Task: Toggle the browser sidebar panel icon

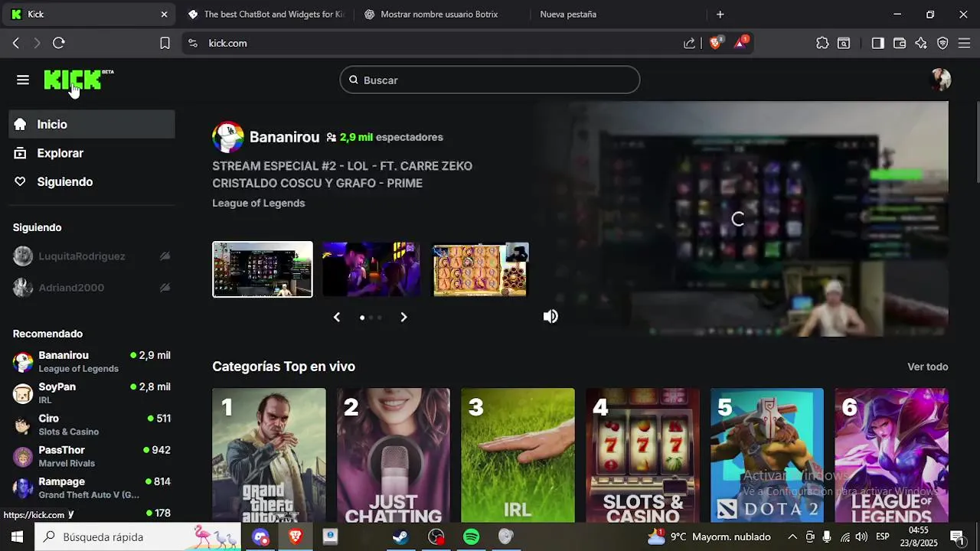Action: (878, 43)
